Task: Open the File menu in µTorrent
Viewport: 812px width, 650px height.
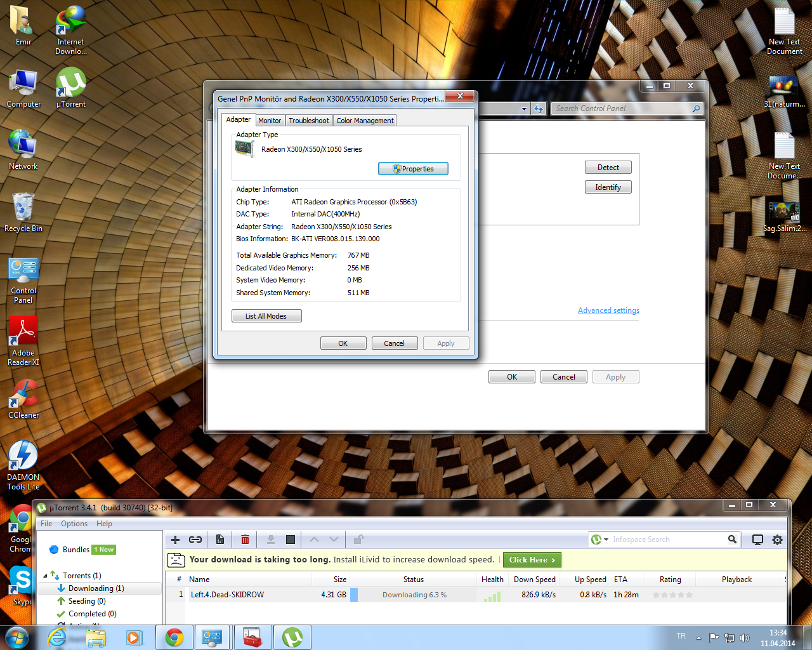Action: click(46, 524)
